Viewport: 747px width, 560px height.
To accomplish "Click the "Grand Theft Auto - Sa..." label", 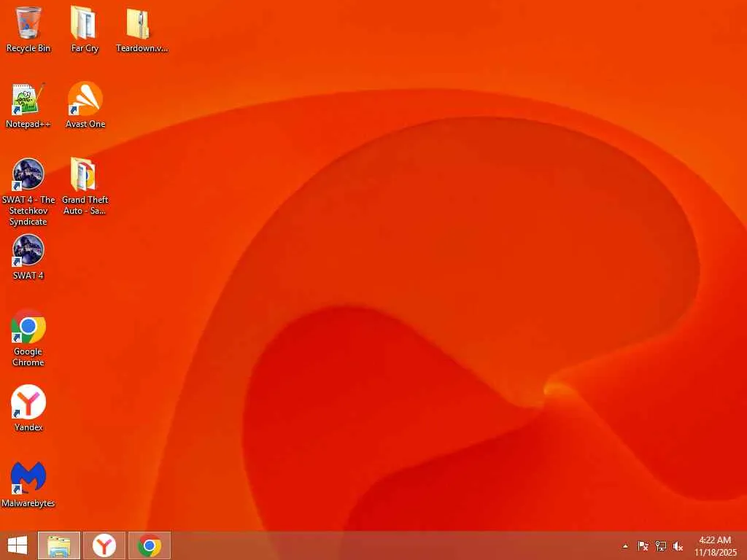I will click(x=85, y=205).
